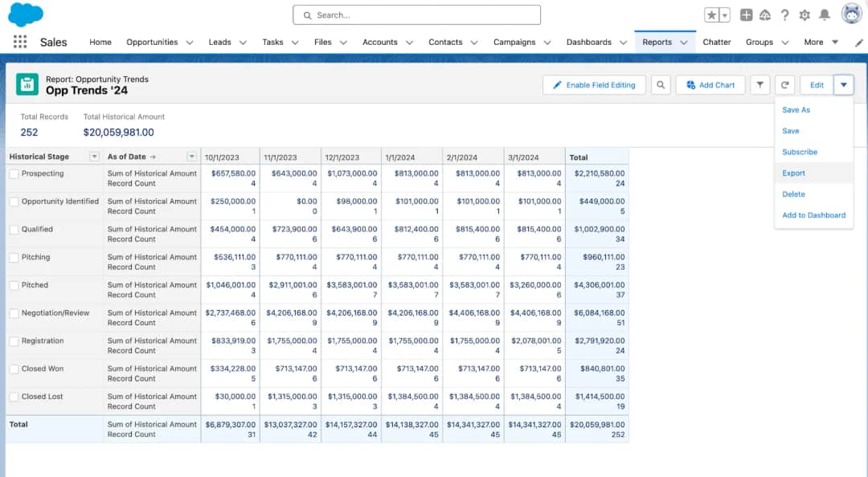The height and width of the screenshot is (477, 868).
Task: Open the App Launcher grid icon
Action: pyautogui.click(x=20, y=42)
